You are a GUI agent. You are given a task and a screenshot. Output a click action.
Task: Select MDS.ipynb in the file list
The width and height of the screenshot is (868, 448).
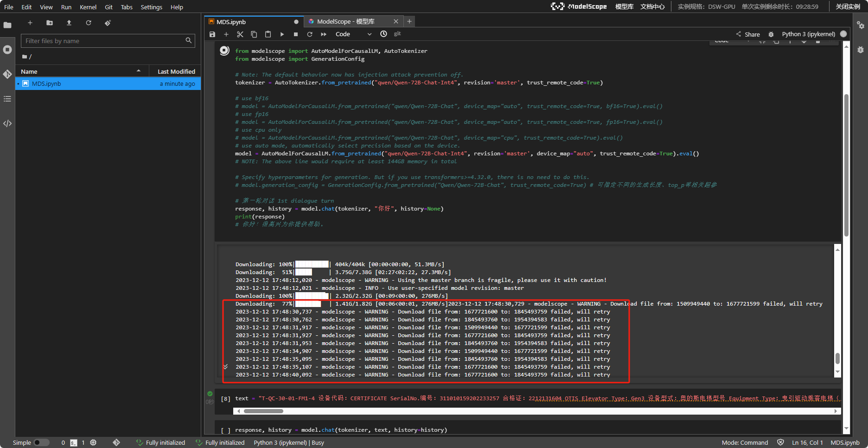coord(108,83)
